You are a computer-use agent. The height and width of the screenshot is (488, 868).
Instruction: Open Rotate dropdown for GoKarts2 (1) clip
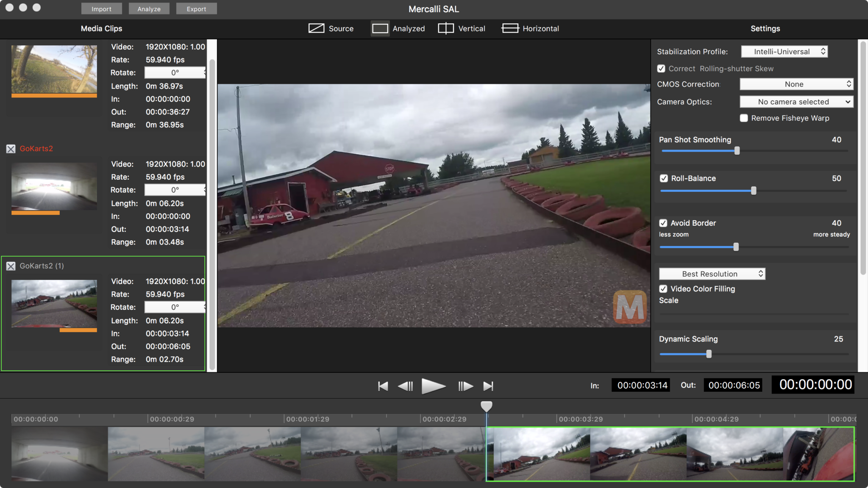pyautogui.click(x=175, y=307)
